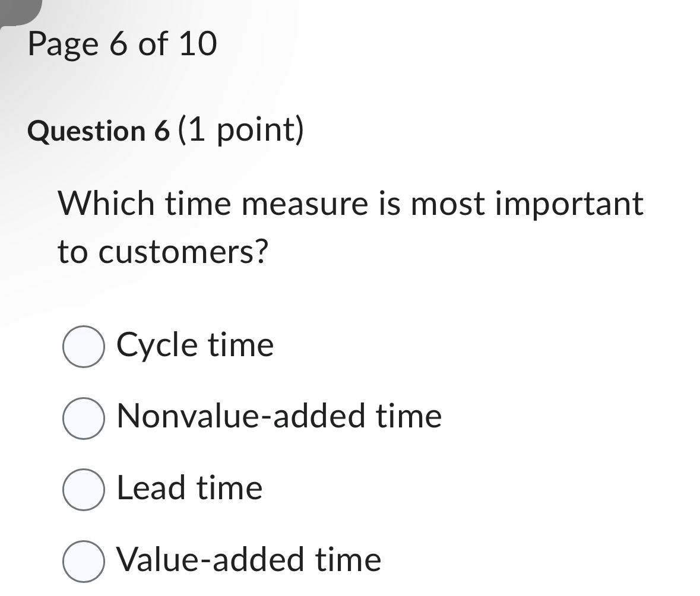
Task: Click the number "10" in page indicator
Action: click(198, 45)
